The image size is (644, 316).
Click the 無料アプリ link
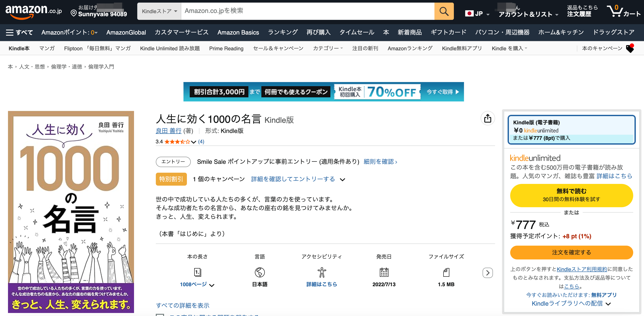click(x=604, y=295)
